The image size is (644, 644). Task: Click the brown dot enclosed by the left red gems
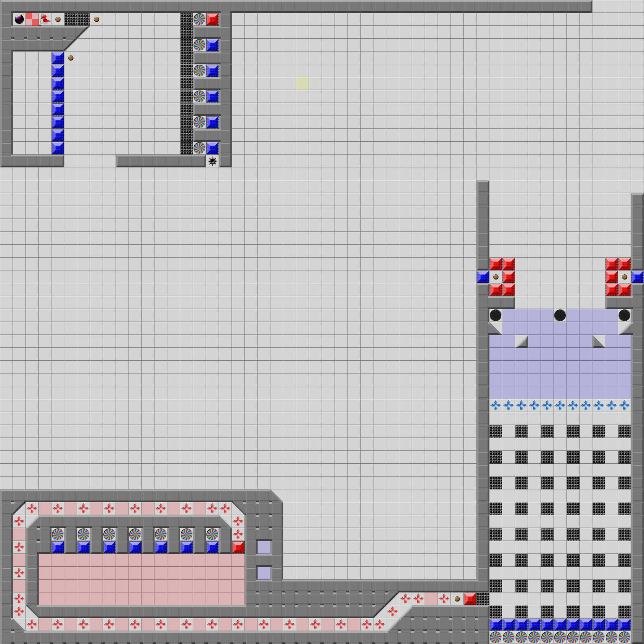coord(496,277)
